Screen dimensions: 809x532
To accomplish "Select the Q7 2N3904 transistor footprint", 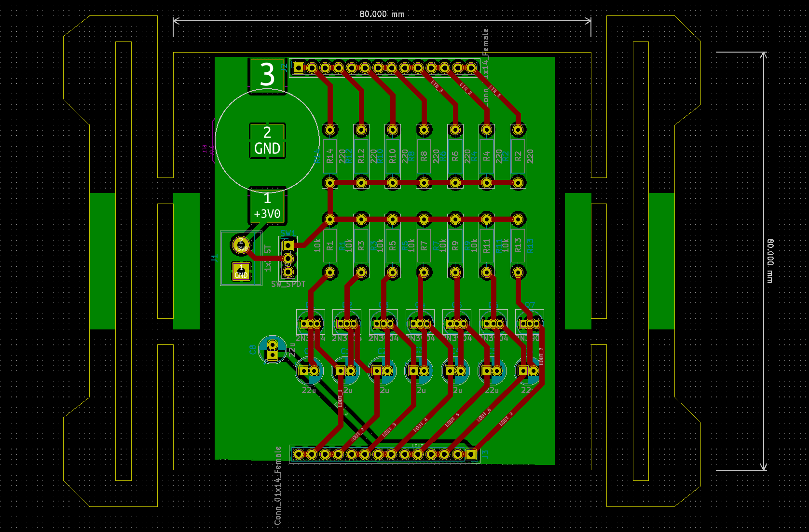I will tap(531, 323).
